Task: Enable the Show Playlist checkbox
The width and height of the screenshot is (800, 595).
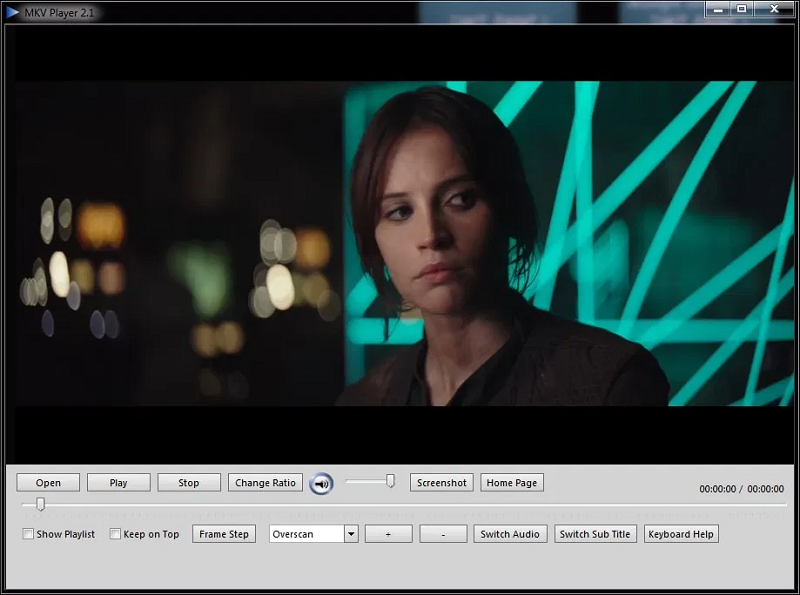Action: (28, 534)
